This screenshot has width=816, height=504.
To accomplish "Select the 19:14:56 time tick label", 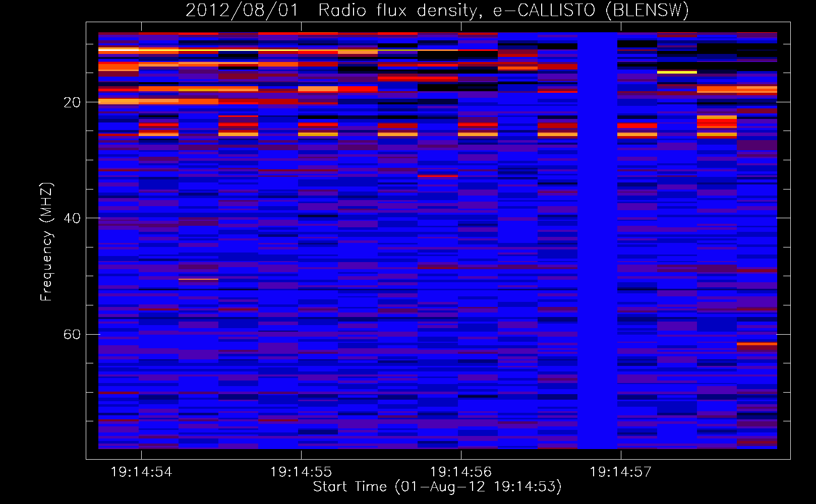I will coord(461,472).
